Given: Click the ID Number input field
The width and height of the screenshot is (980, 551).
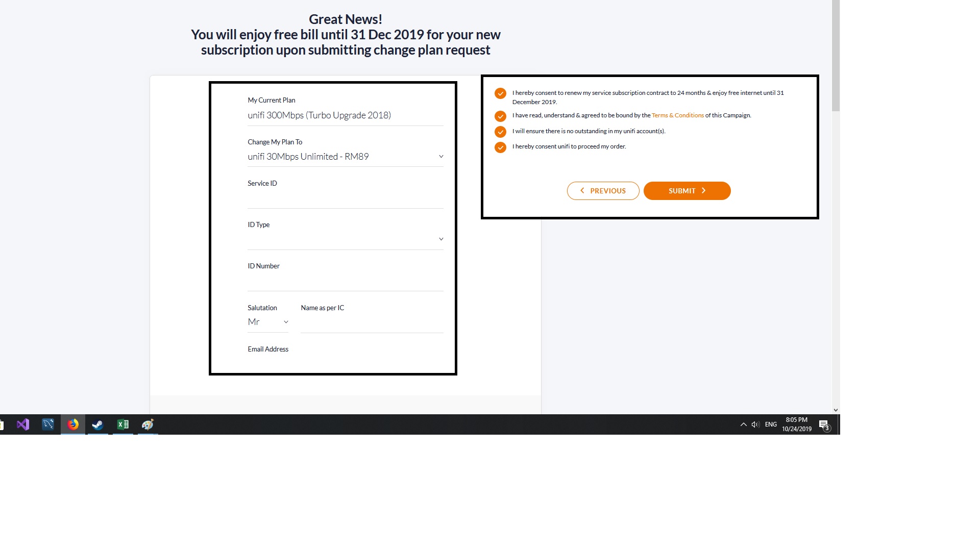Looking at the screenshot, I should 346,281.
